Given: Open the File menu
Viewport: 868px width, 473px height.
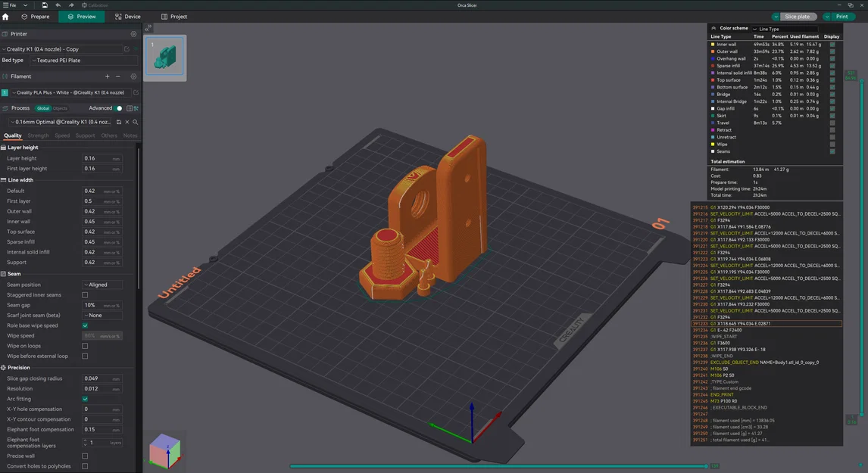Looking at the screenshot, I should 9,5.
